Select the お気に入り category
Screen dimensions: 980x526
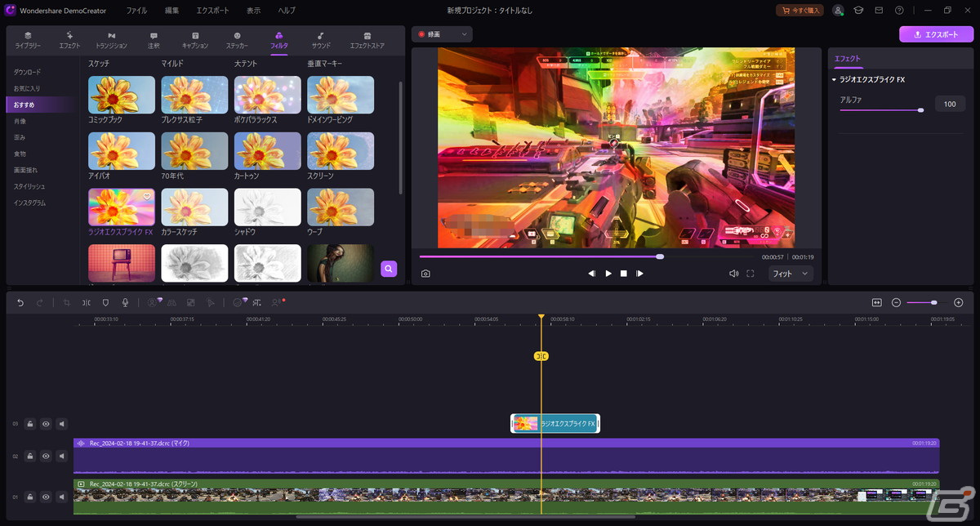[27, 88]
